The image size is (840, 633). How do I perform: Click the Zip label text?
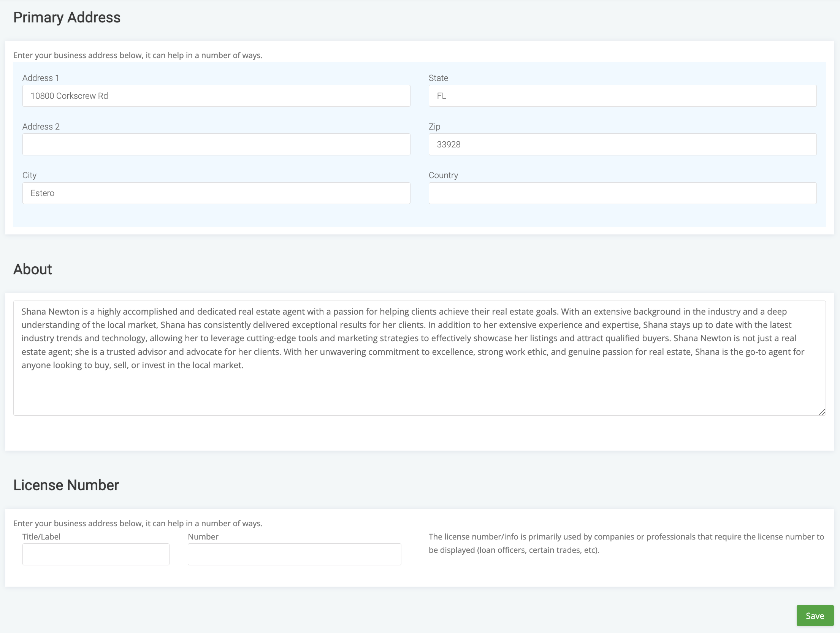pos(434,127)
